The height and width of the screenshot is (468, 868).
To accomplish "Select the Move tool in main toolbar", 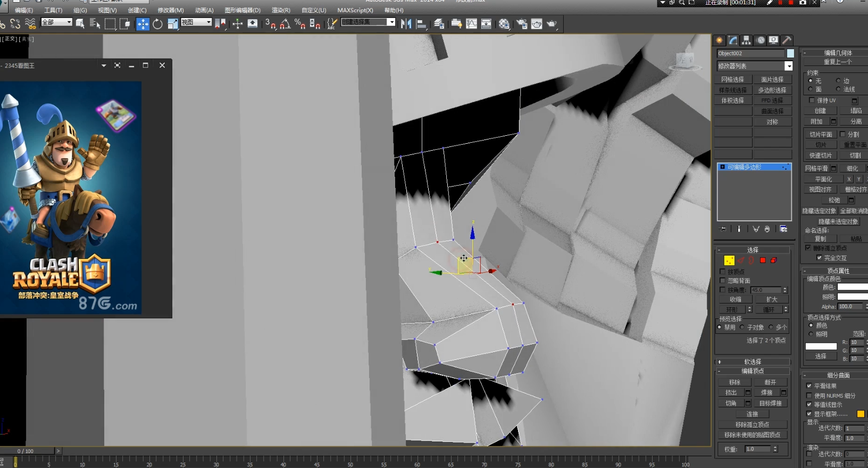I will tap(143, 24).
